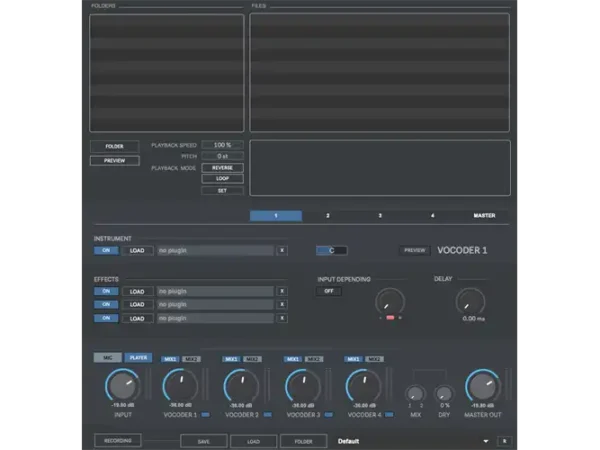Enable MIX1 routing for Vocoder 2
The width and height of the screenshot is (600, 450).
(231, 359)
